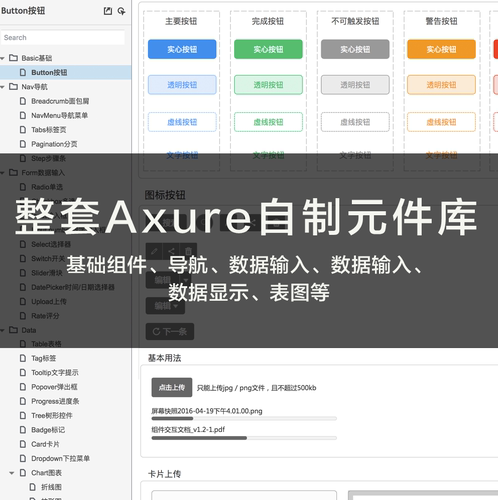This screenshot has height=500, width=498.
Task: Click the folder icon of Nav导航
Action: 13,87
